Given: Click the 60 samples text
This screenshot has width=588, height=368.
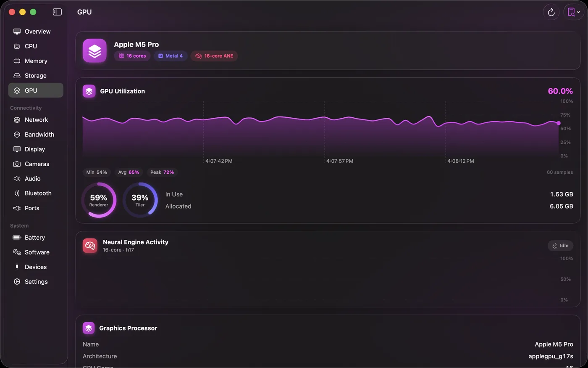Looking at the screenshot, I should 560,172.
